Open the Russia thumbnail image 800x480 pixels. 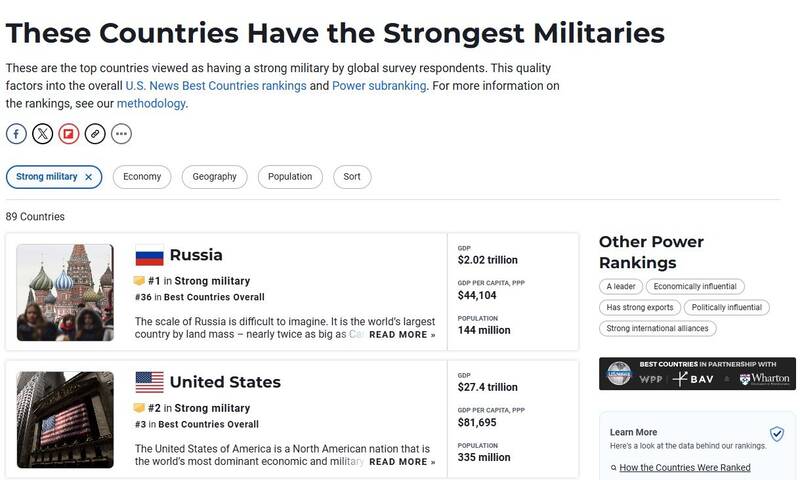coord(66,292)
